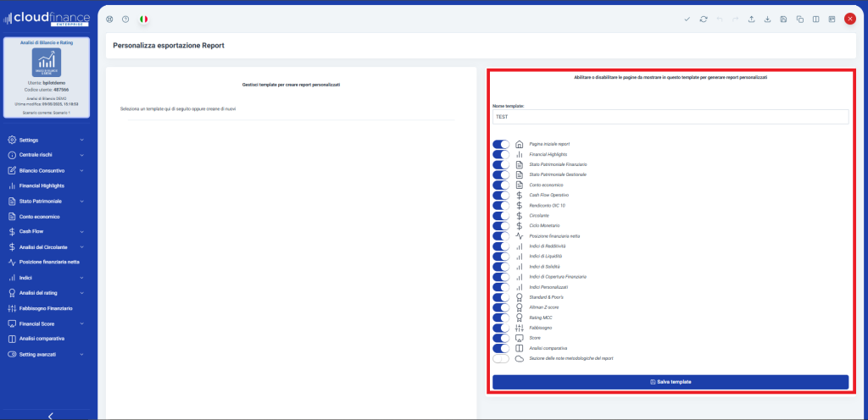
Task: Expand the Centrale rischi chevron
Action: coord(82,155)
